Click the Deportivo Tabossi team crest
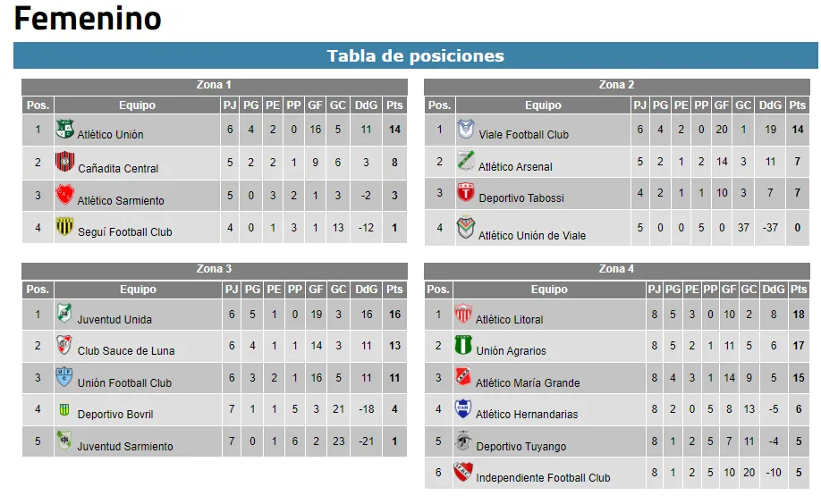 tap(466, 193)
